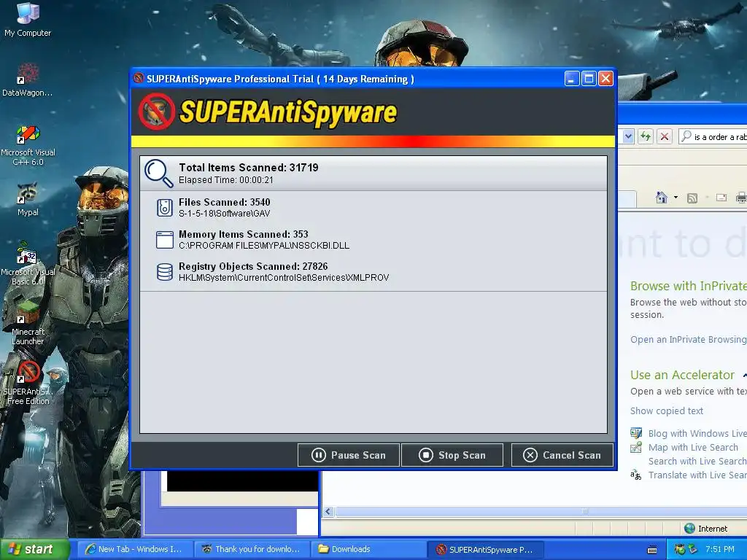Click the Read Mail icon in Internet Explorer
This screenshot has width=747, height=560.
coord(721,198)
